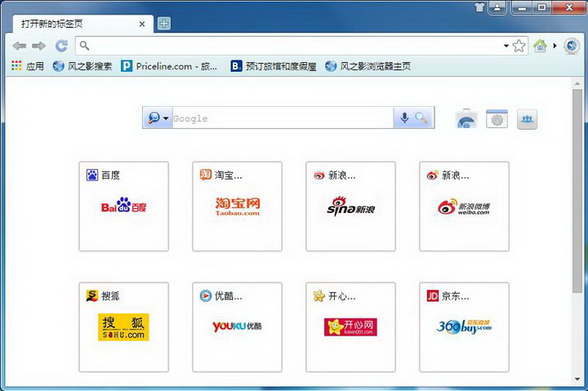Image resolution: width=588 pixels, height=391 pixels.
Task: Open the 淘宝网 Taobao thumbnail tile
Action: (237, 207)
